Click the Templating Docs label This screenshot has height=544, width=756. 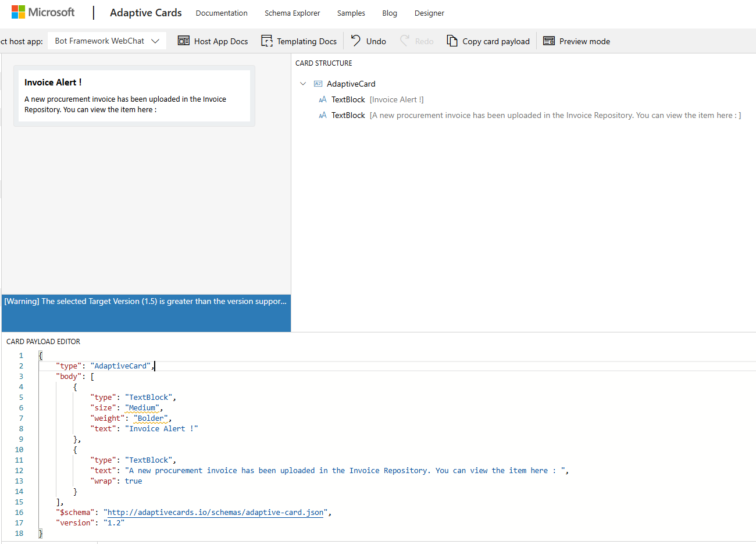306,41
